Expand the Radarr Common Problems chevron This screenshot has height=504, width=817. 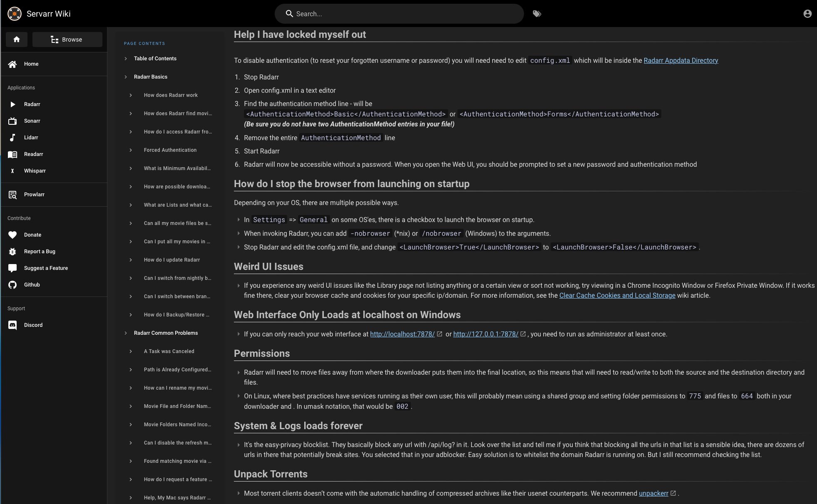(126, 333)
